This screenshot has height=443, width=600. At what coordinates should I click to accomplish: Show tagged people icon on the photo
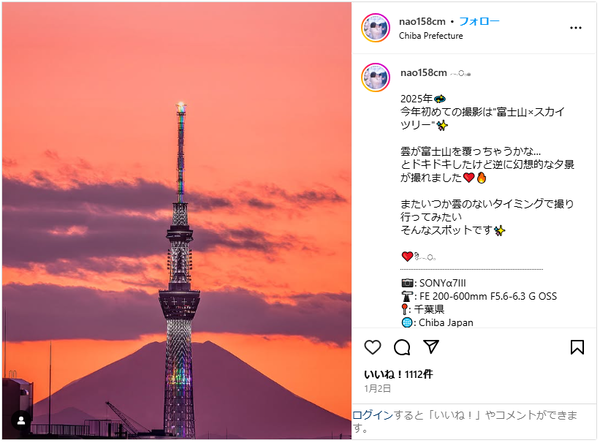pos(21,421)
